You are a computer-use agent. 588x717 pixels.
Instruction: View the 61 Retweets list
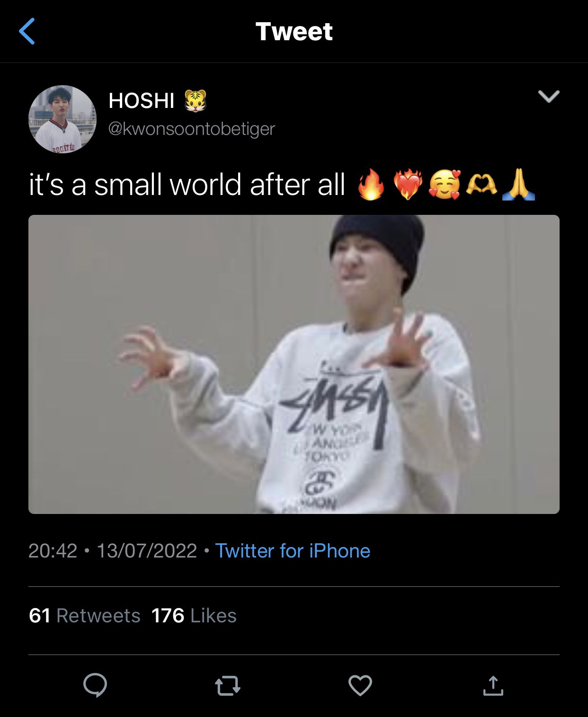pos(85,616)
